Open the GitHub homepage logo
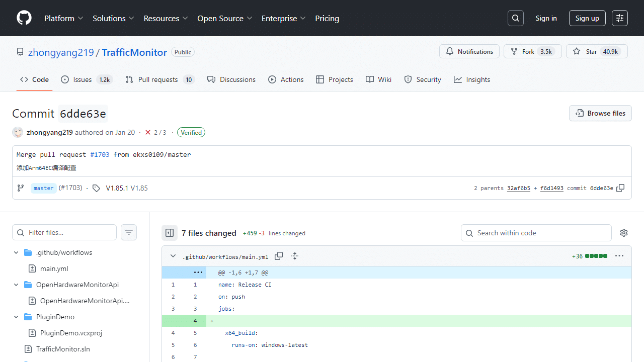This screenshot has height=362, width=644. click(x=24, y=18)
